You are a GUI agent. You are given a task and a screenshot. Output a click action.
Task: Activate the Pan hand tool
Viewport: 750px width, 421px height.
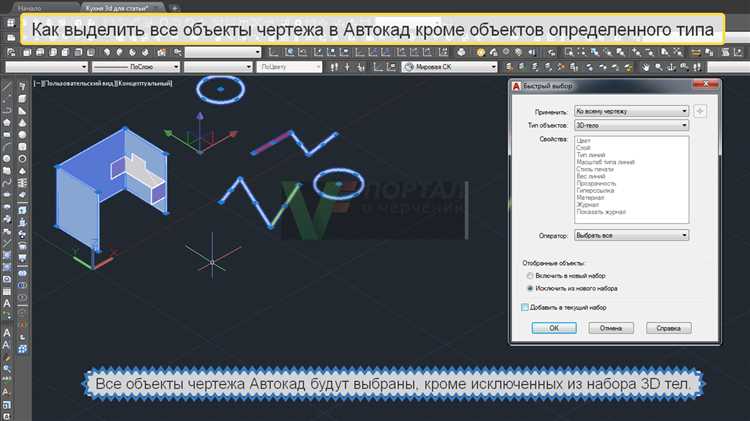pos(646,67)
